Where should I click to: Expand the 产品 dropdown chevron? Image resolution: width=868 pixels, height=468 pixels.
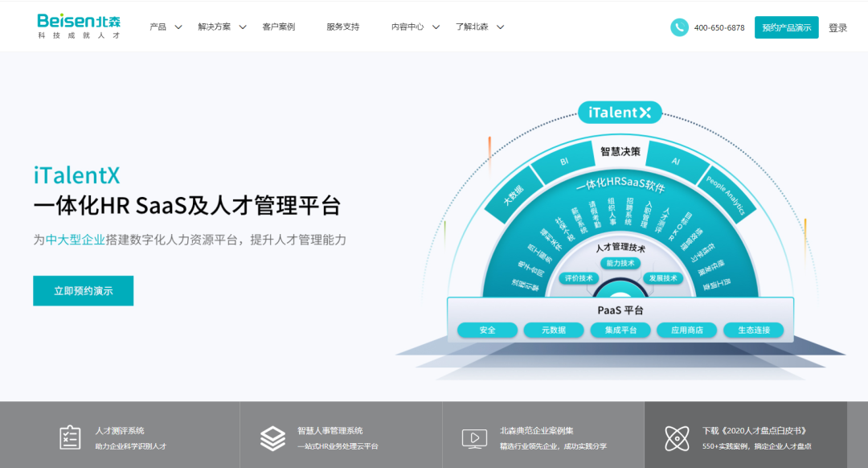click(x=178, y=27)
